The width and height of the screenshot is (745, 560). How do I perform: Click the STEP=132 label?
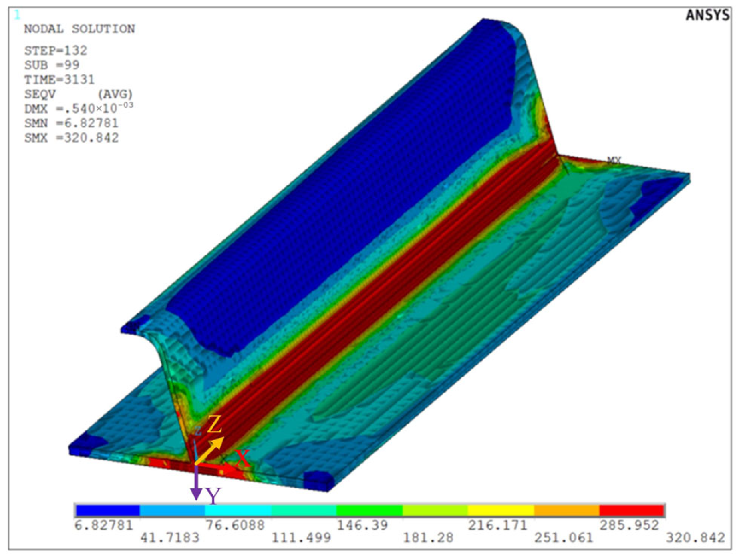click(x=56, y=50)
